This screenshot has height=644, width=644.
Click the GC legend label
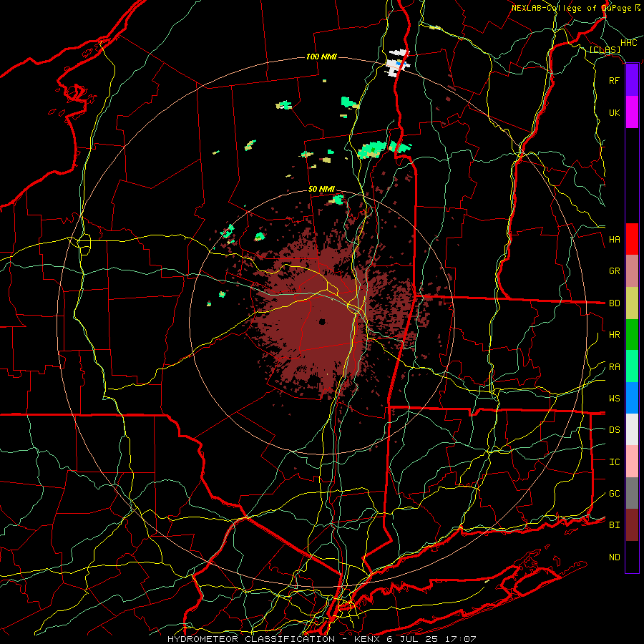[615, 494]
